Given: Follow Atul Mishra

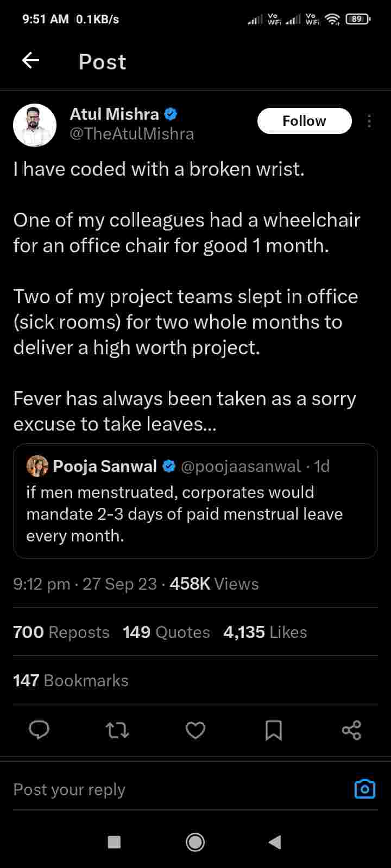Looking at the screenshot, I should pyautogui.click(x=304, y=121).
